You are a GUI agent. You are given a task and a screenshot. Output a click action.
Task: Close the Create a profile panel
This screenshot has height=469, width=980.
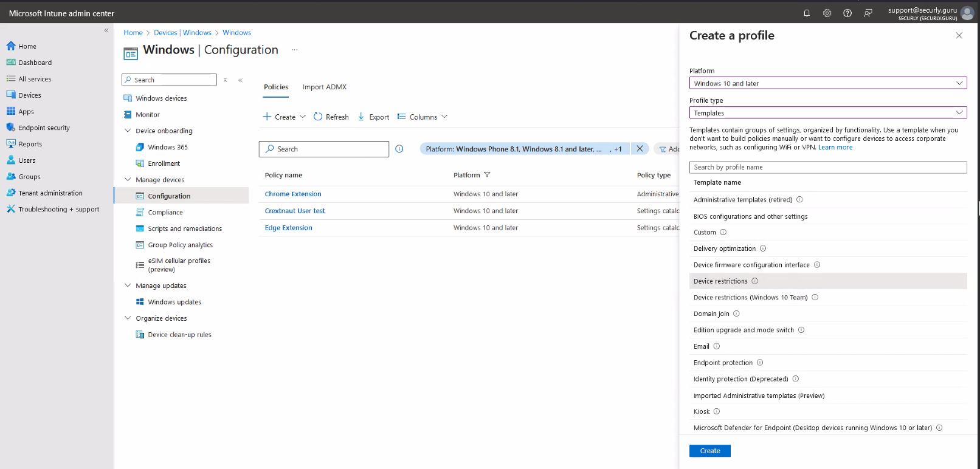tap(959, 35)
